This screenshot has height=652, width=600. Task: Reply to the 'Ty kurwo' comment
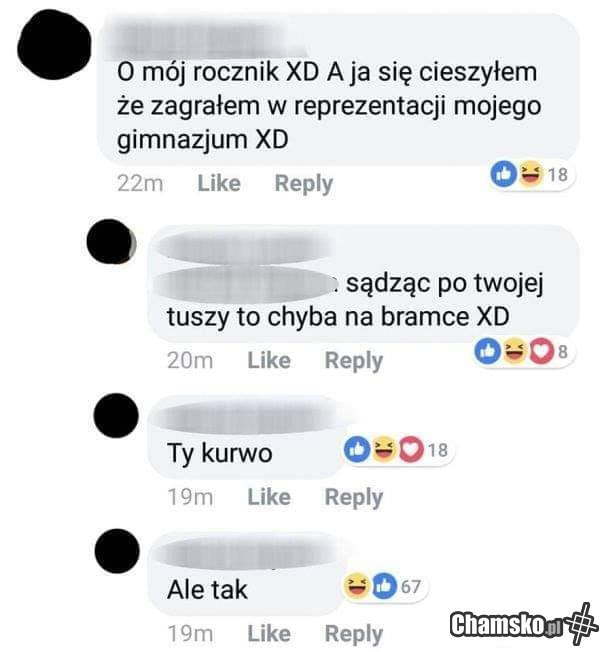pyautogui.click(x=353, y=498)
